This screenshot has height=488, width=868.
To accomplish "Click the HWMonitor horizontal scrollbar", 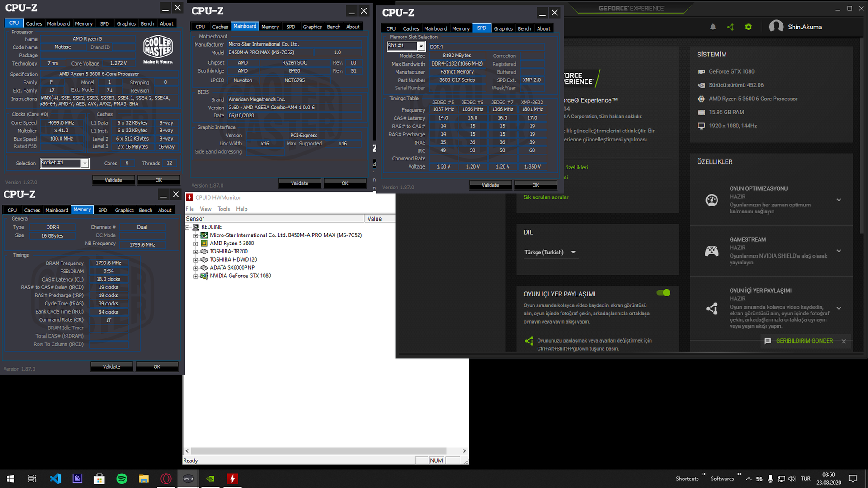I will click(x=319, y=451).
